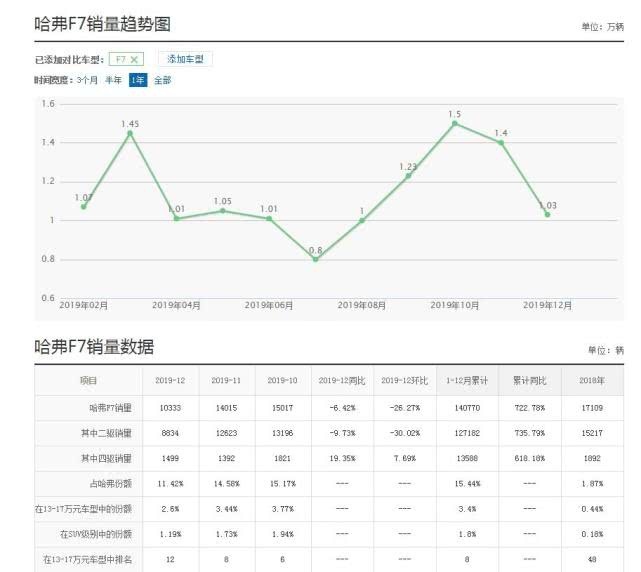Click the 19.35% four-wheel-drive year-over-year cell
Screen dimensions: 641x572
[342, 458]
